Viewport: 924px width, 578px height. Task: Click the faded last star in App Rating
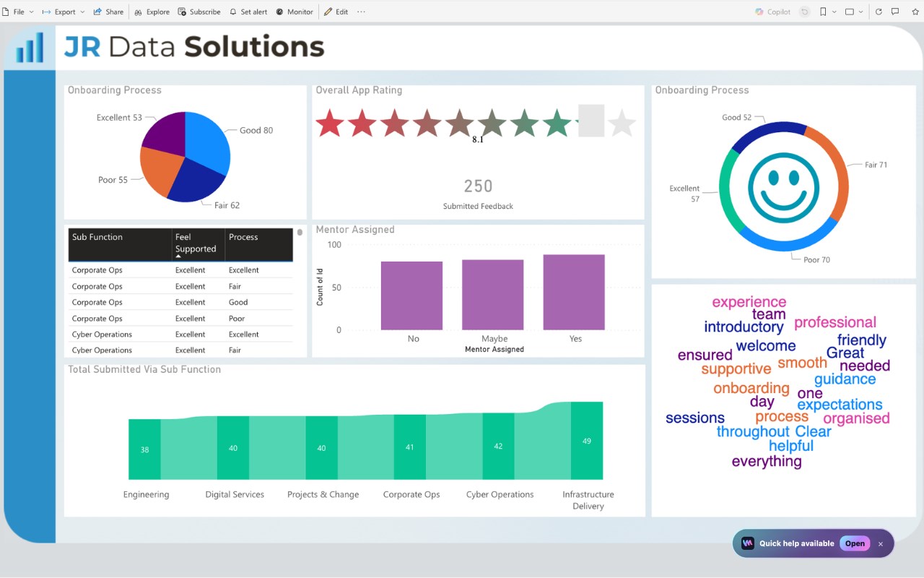[622, 124]
